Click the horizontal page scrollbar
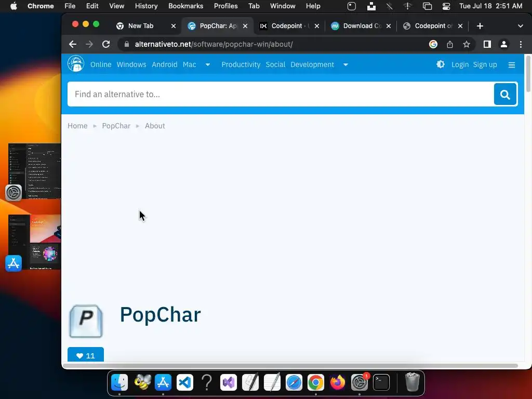The height and width of the screenshot is (399, 532). [290, 366]
